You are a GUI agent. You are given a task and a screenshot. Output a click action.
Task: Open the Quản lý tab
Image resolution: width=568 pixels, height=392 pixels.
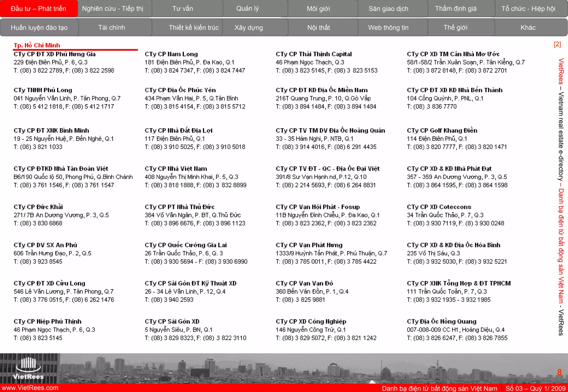tap(255, 9)
